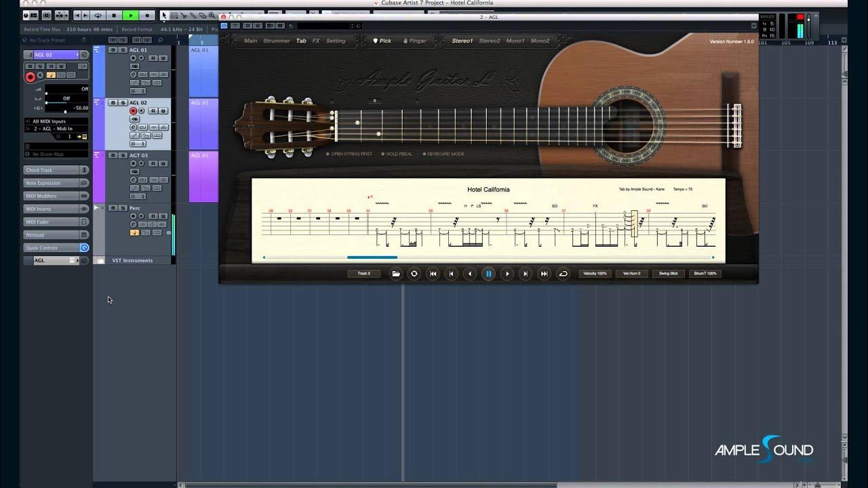
Task: Click the StrumT 100% button
Action: tap(705, 274)
